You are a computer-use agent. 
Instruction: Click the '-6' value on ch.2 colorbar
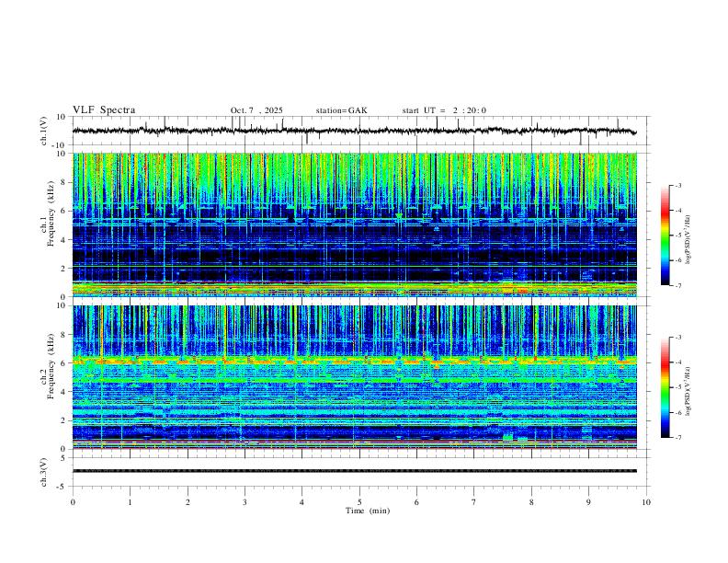[678, 412]
